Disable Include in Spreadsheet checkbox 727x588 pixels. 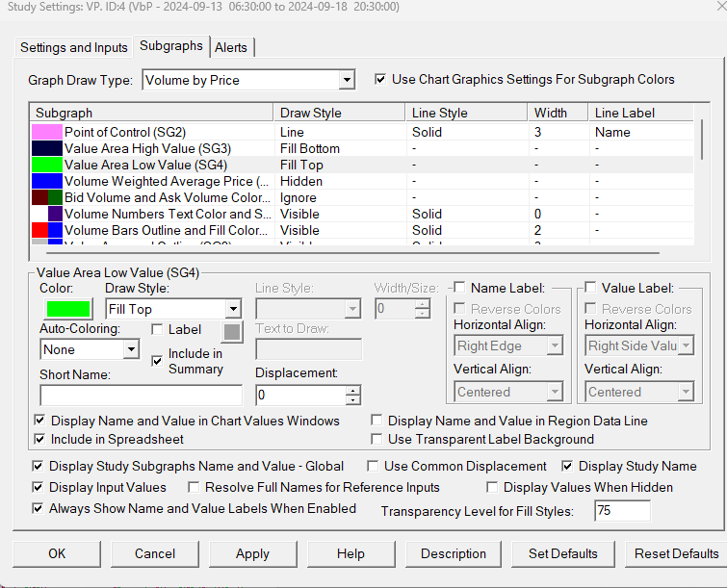pyautogui.click(x=39, y=439)
